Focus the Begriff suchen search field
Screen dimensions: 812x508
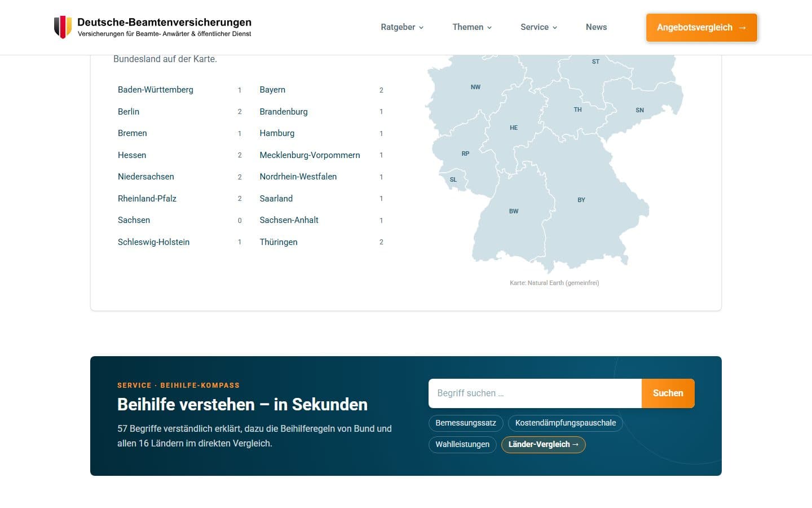coord(535,393)
